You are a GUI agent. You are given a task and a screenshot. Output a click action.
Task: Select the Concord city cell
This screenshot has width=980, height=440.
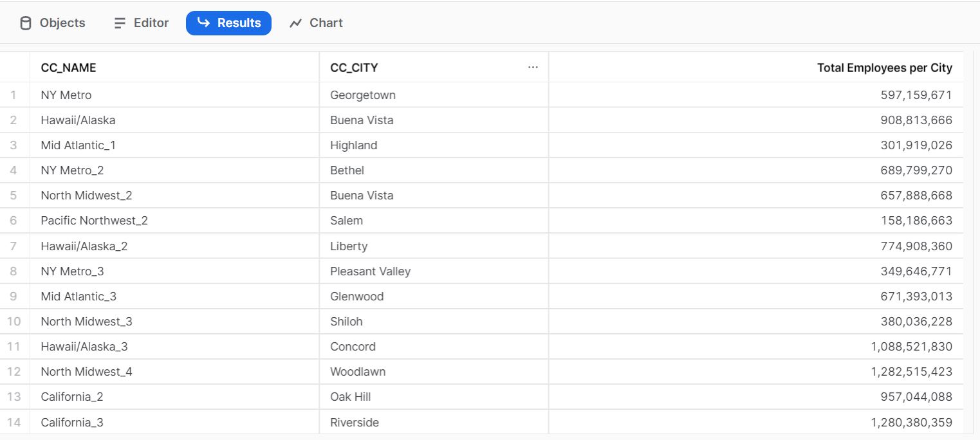434,347
